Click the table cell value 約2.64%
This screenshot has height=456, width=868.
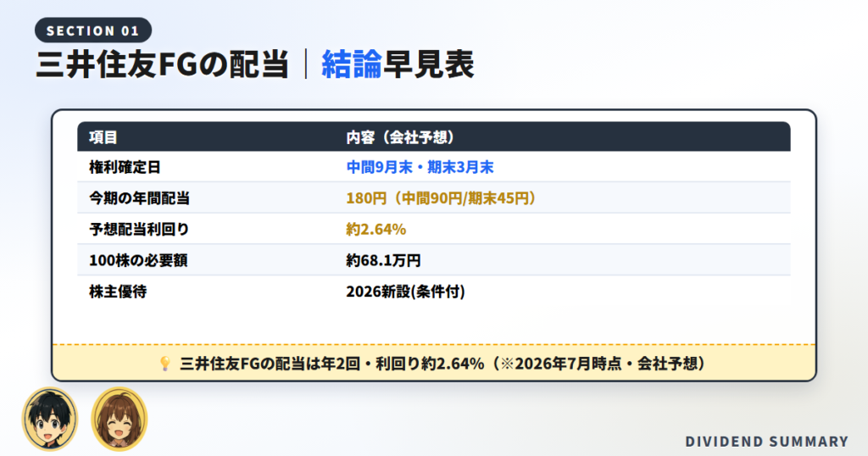[x=376, y=230]
